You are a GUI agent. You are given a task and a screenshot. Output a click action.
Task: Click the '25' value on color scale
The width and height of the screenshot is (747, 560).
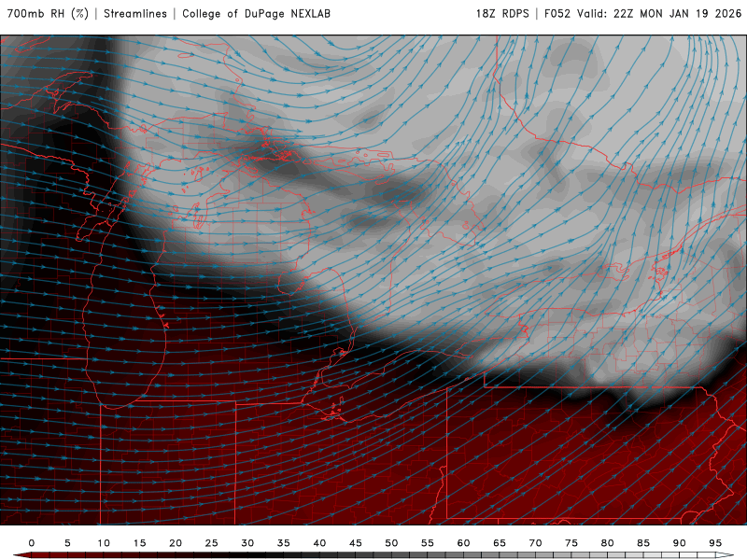pyautogui.click(x=212, y=543)
